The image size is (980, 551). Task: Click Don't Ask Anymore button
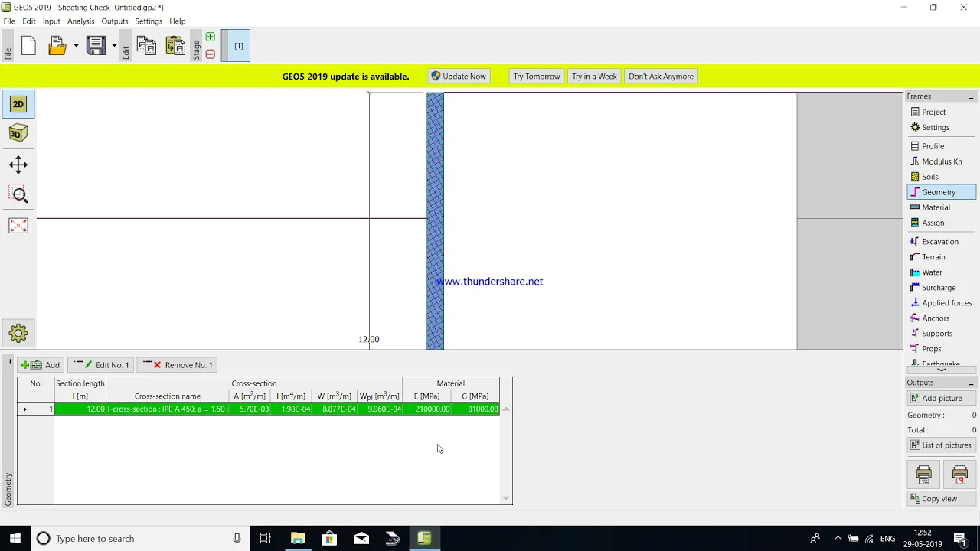(x=661, y=77)
